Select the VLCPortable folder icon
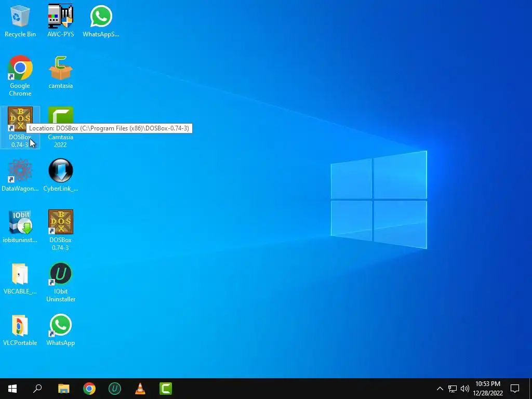532x399 pixels. [x=20, y=330]
